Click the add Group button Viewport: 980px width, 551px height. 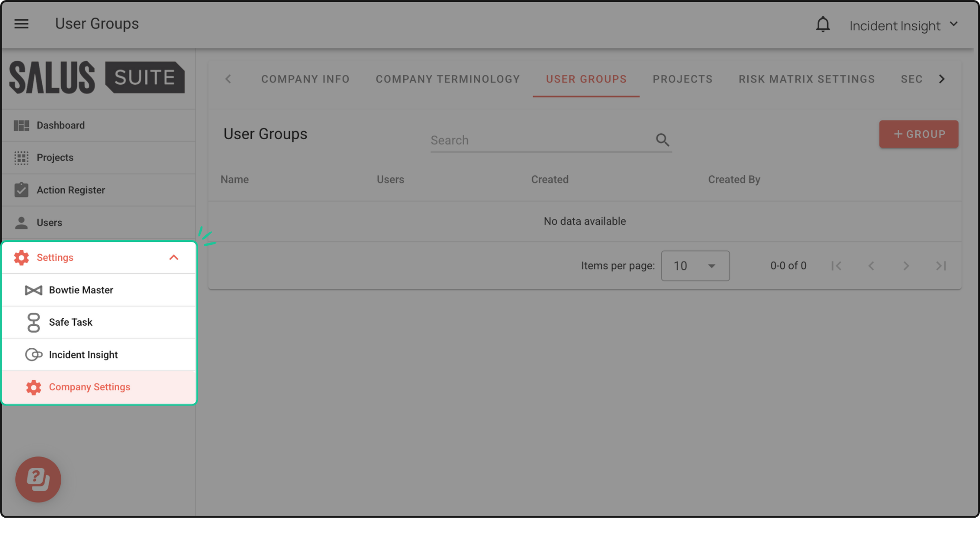[x=918, y=134]
